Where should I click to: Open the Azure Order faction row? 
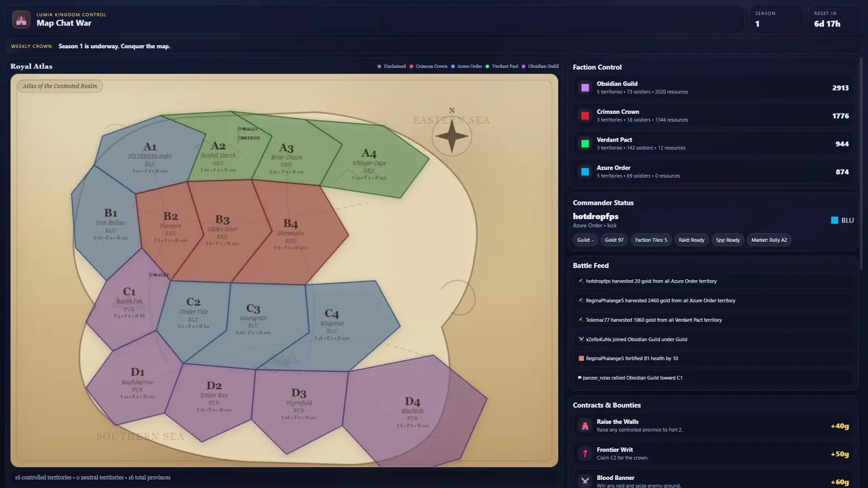715,171
